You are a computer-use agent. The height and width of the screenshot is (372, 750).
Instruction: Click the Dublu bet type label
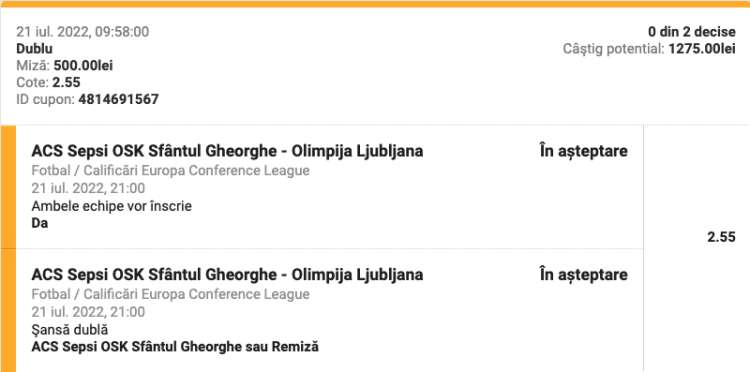34,49
